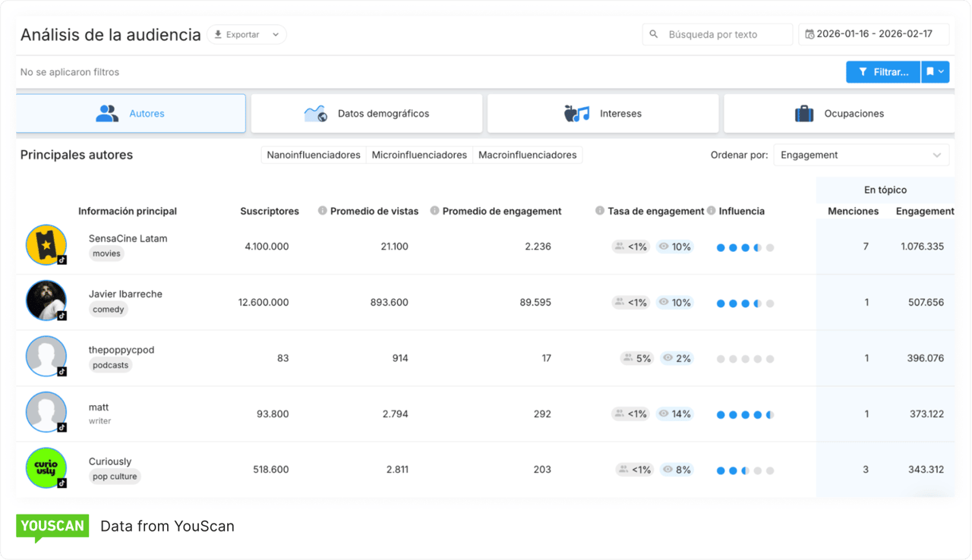Click the search magnifier icon
Viewport: 972px width, 560px height.
coord(654,35)
